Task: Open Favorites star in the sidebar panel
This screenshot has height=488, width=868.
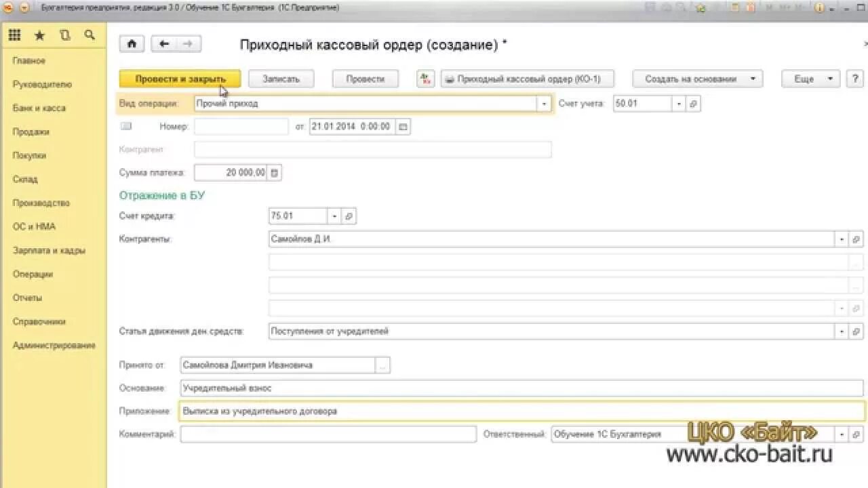Action: click(39, 35)
